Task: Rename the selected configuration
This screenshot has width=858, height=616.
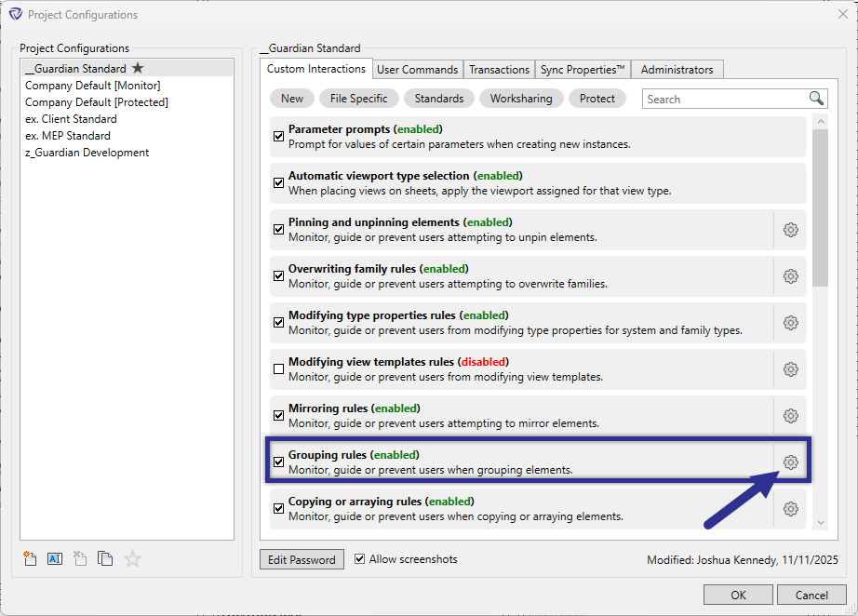Action: (x=54, y=558)
